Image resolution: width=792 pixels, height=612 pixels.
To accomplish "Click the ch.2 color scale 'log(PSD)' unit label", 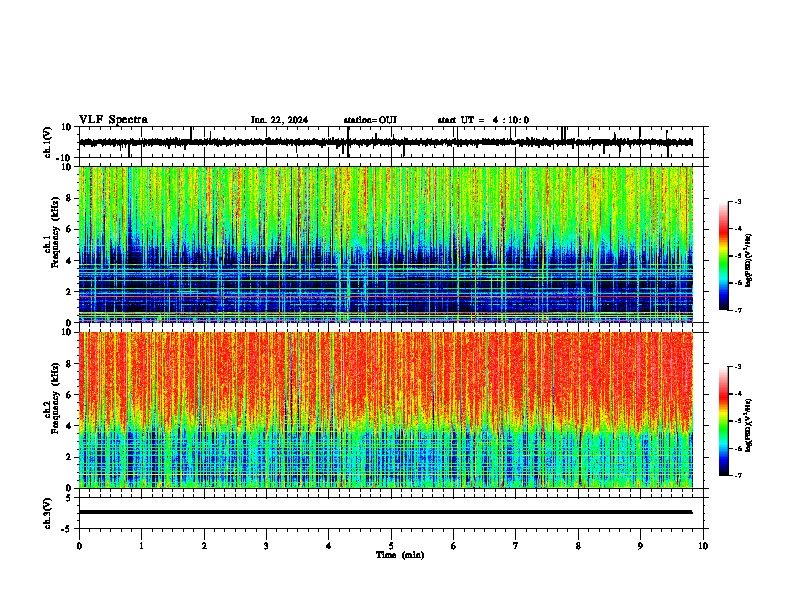I will tap(748, 425).
